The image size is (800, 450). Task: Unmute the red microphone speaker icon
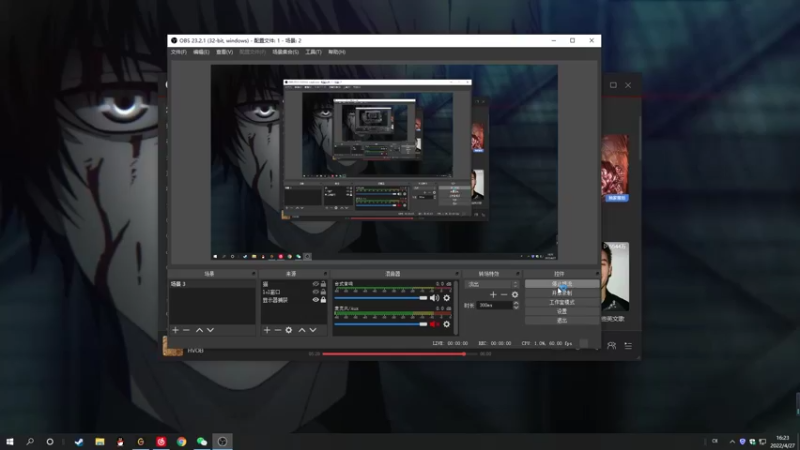[x=434, y=324]
